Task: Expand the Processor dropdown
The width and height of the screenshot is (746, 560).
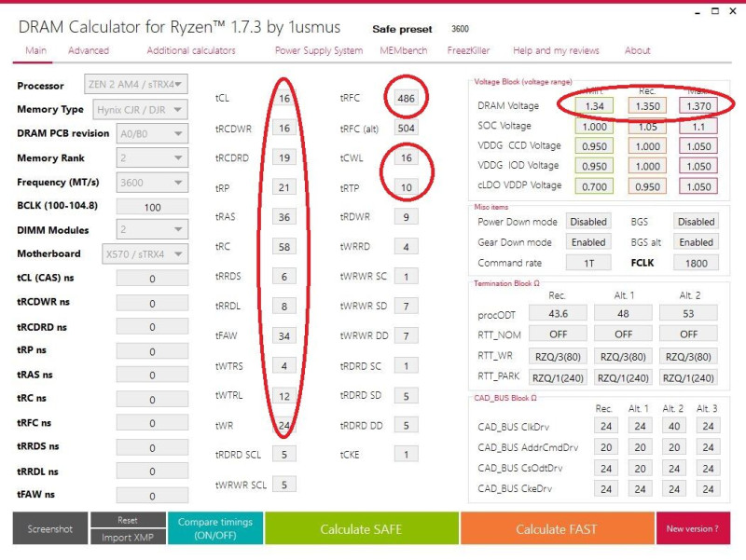Action: tap(135, 84)
